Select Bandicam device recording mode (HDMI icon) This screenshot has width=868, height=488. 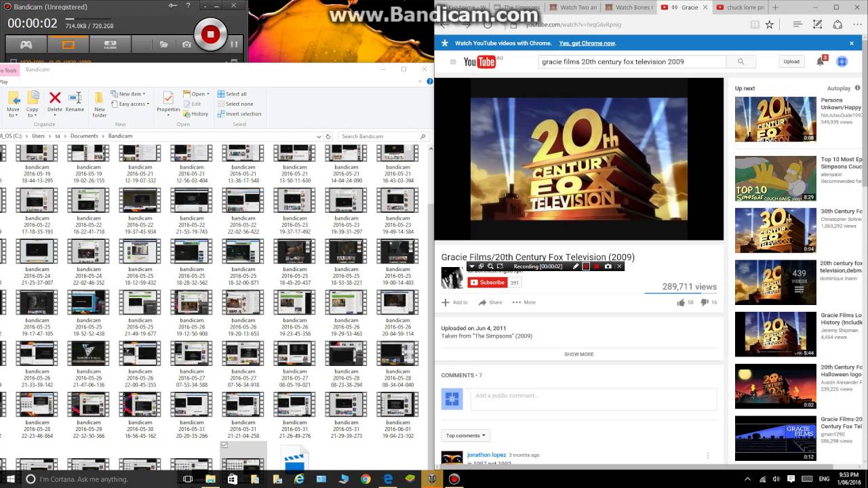click(110, 45)
